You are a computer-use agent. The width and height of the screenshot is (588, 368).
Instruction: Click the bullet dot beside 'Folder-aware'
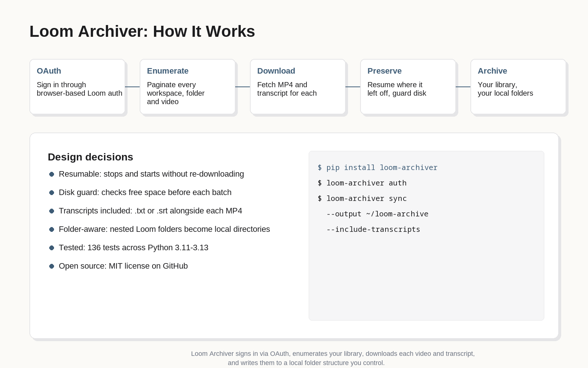point(52,229)
